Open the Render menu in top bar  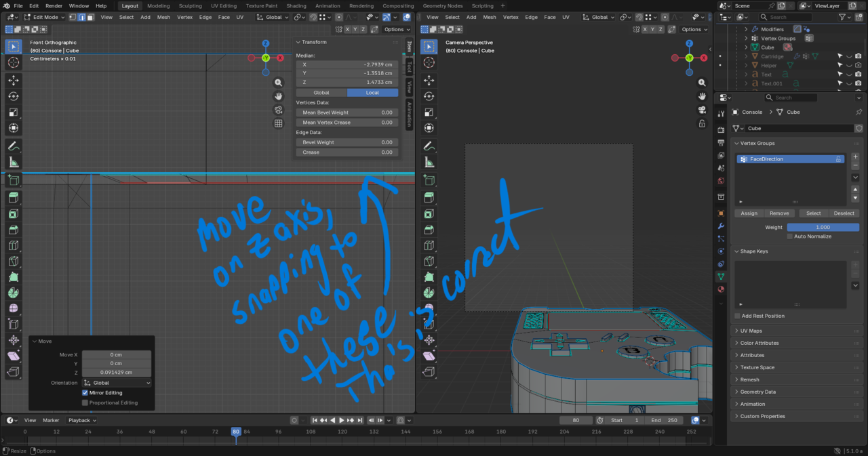point(54,6)
